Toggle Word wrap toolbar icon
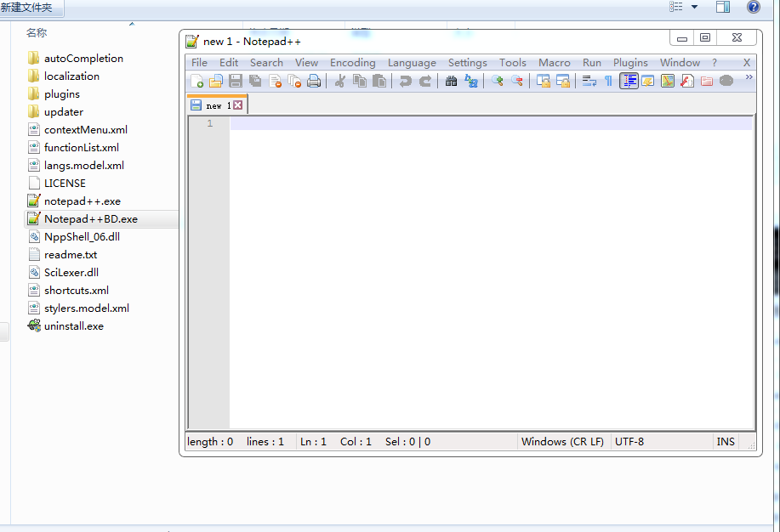This screenshot has height=532, width=780. point(589,81)
